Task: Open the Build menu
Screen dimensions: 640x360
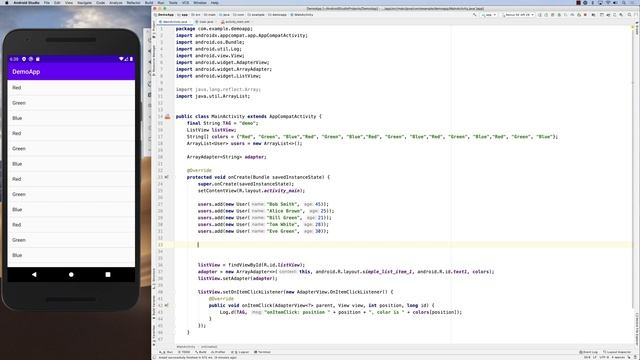Action: click(149, 2)
